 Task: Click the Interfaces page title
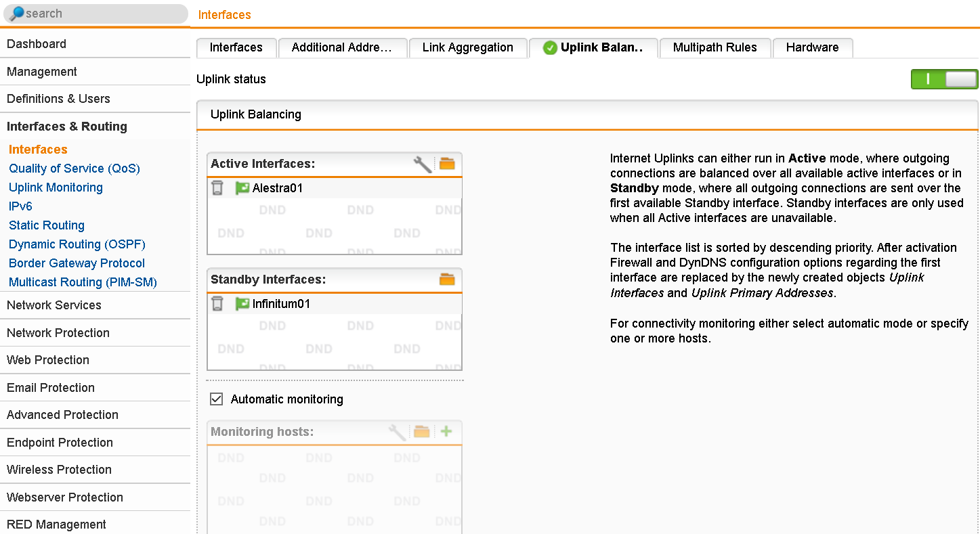point(224,15)
